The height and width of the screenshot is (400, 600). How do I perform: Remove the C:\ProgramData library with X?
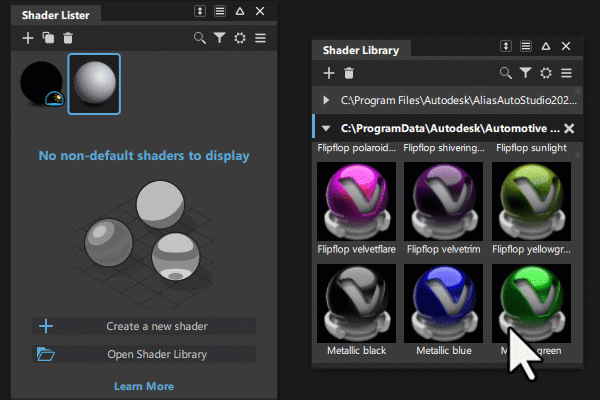tap(569, 128)
